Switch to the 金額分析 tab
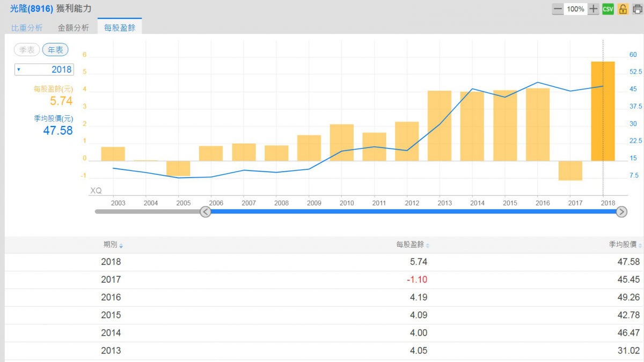Viewport: 644px width, 362px height. tap(74, 28)
